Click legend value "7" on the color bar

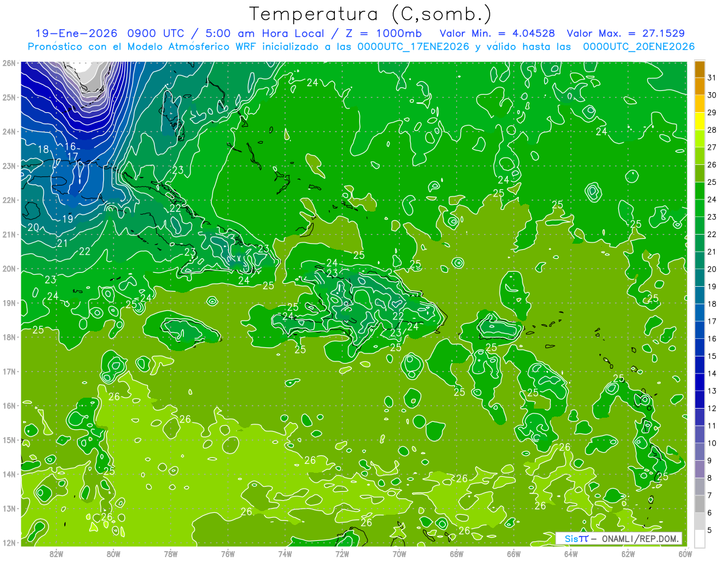[710, 495]
